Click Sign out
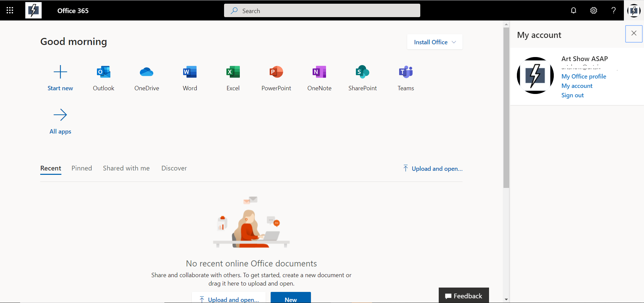This screenshot has height=303, width=644. (x=573, y=95)
